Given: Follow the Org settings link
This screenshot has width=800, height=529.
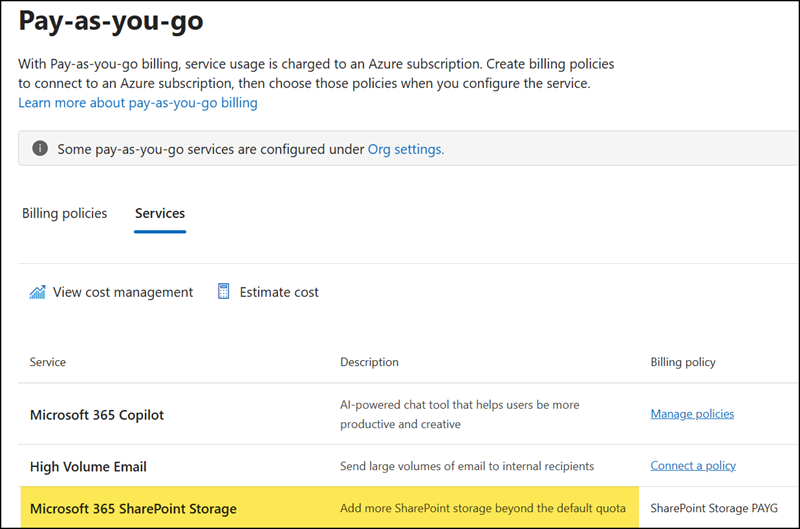Looking at the screenshot, I should pyautogui.click(x=406, y=149).
